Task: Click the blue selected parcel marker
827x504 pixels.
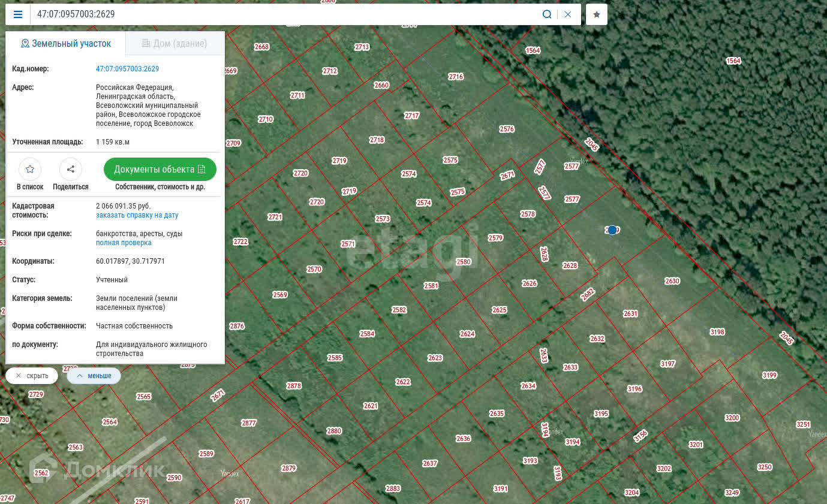Action: [612, 230]
